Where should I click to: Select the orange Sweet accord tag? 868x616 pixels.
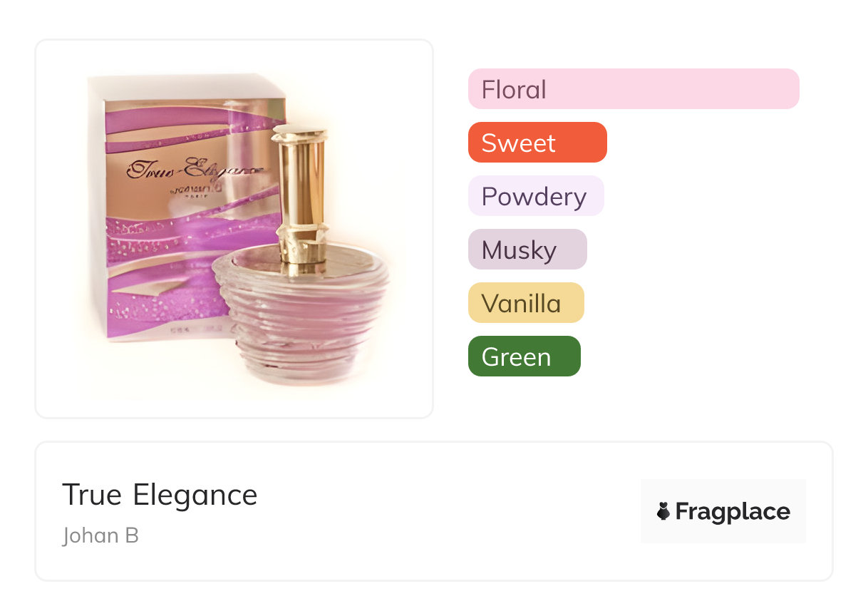coord(537,143)
